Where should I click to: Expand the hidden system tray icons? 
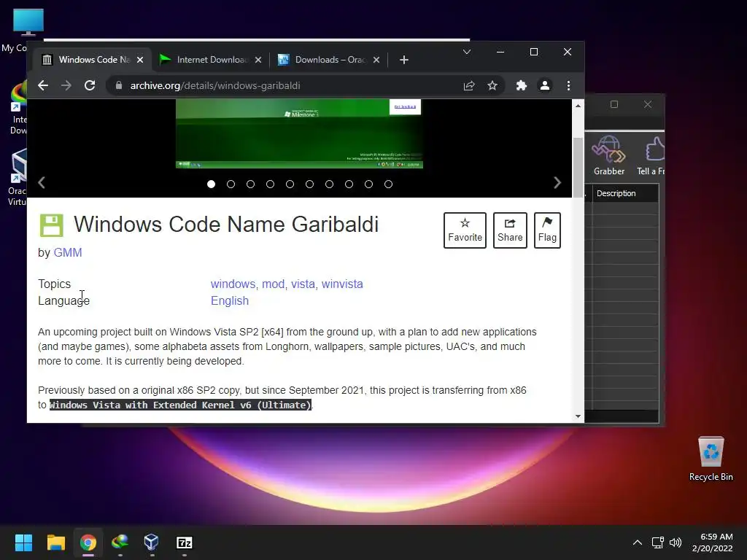[638, 542]
